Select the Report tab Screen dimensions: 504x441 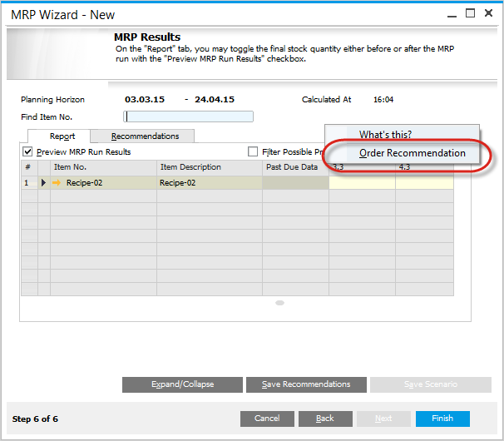coord(62,136)
